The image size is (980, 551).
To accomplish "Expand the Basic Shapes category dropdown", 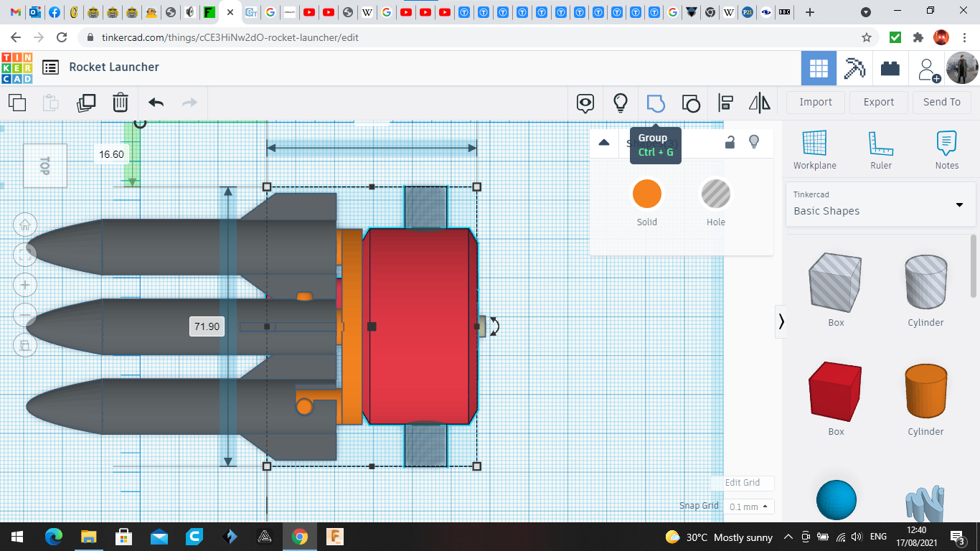I will point(959,205).
